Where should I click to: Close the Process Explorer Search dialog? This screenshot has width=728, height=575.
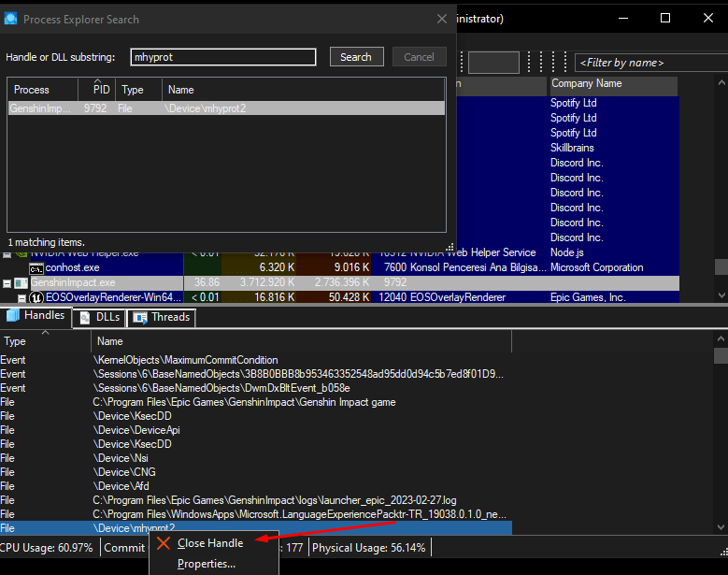click(x=441, y=19)
